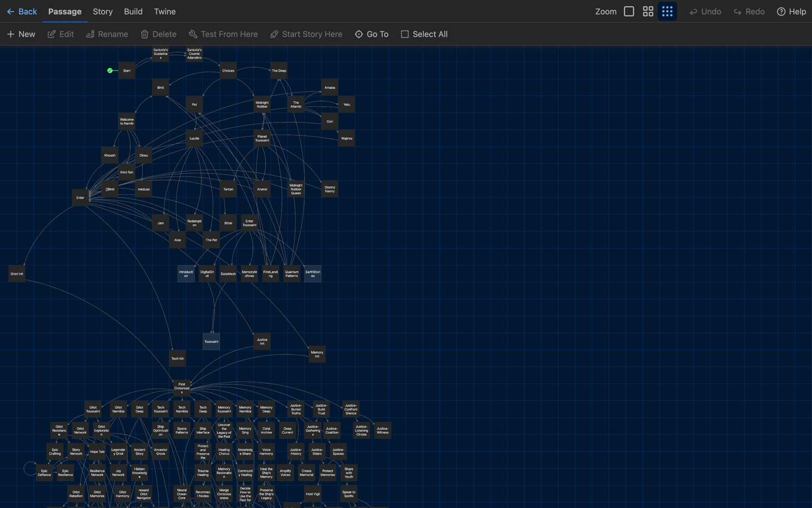Select the DigitalGriot passage

pos(207,274)
